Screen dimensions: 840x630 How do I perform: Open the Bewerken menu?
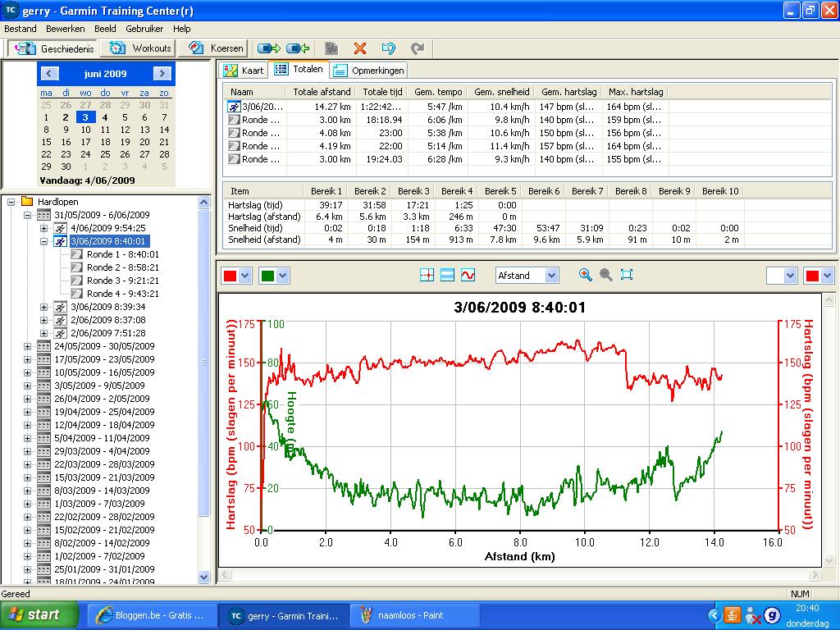(x=66, y=29)
